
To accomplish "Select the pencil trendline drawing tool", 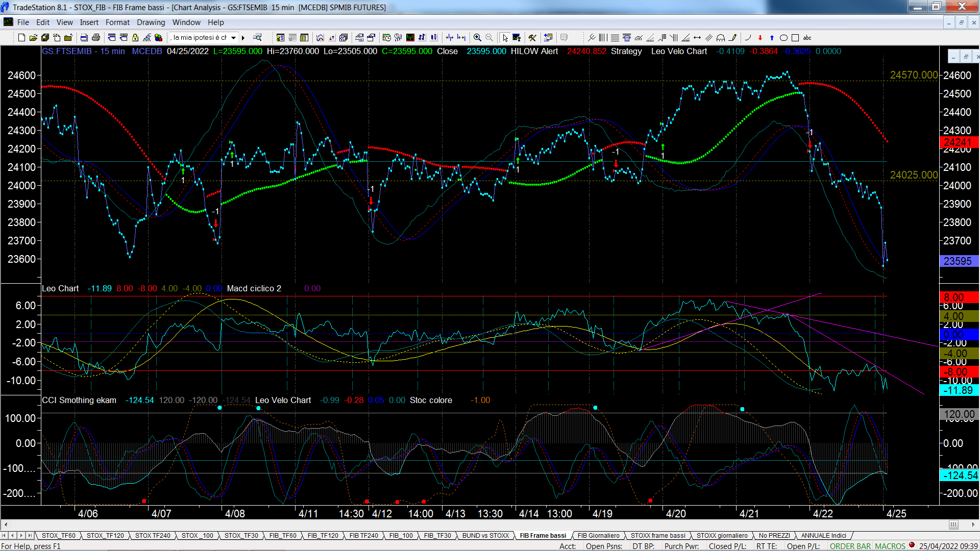I will coord(733,38).
